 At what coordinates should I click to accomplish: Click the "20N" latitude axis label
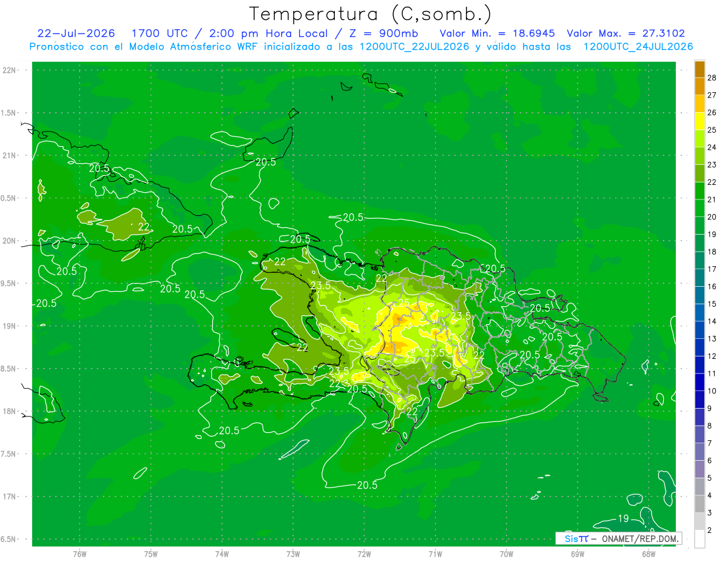[x=10, y=241]
